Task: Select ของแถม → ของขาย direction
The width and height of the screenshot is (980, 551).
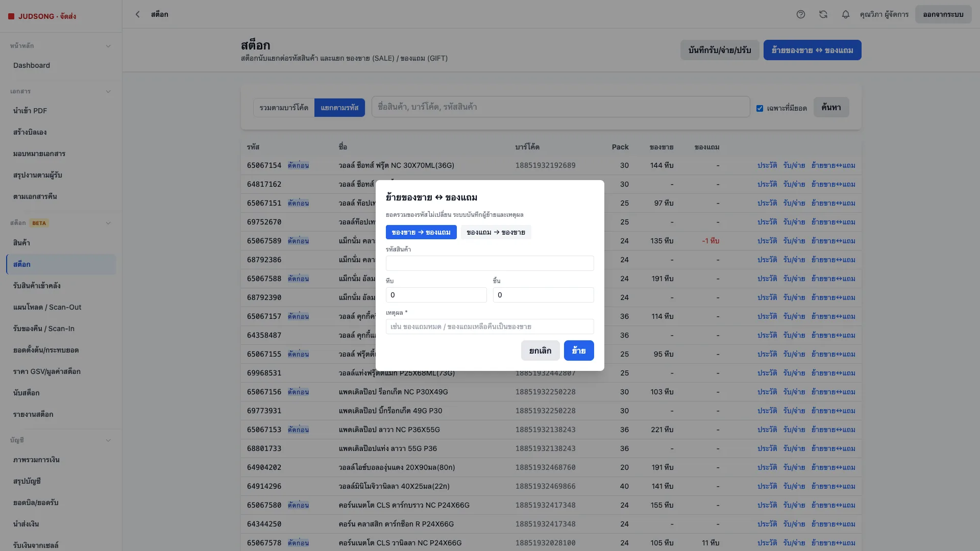Action: coord(496,232)
